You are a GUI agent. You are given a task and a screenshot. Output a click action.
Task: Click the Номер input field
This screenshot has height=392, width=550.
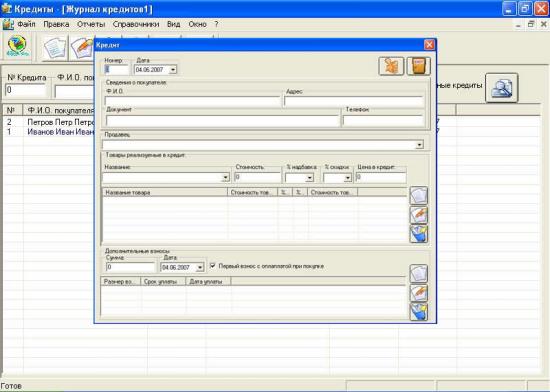(117, 69)
